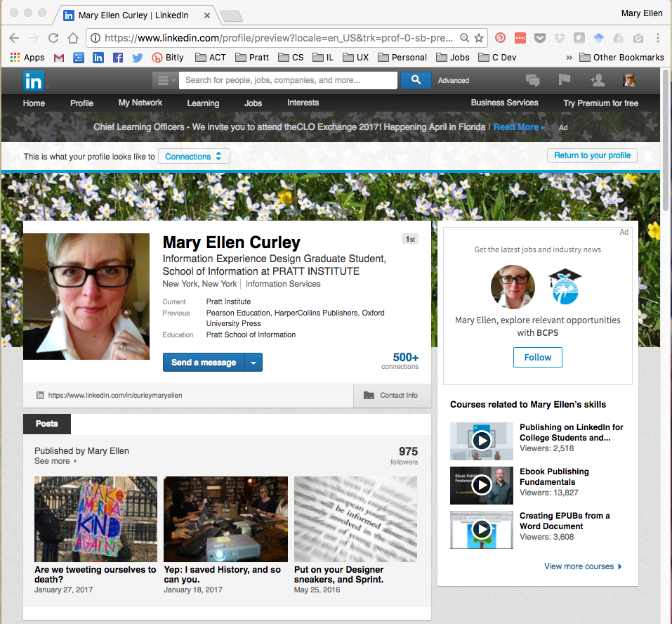The width and height of the screenshot is (672, 624).
Task: Open Business Services menu
Action: click(504, 103)
